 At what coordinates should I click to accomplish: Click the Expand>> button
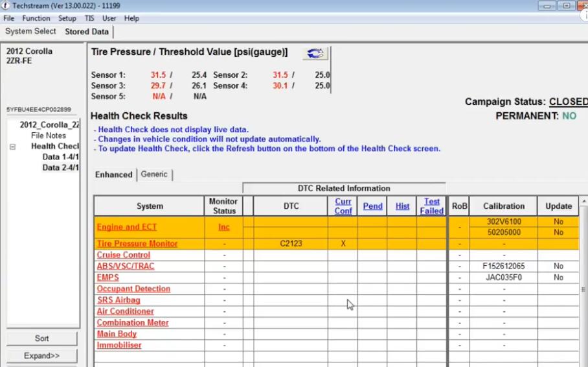41,356
